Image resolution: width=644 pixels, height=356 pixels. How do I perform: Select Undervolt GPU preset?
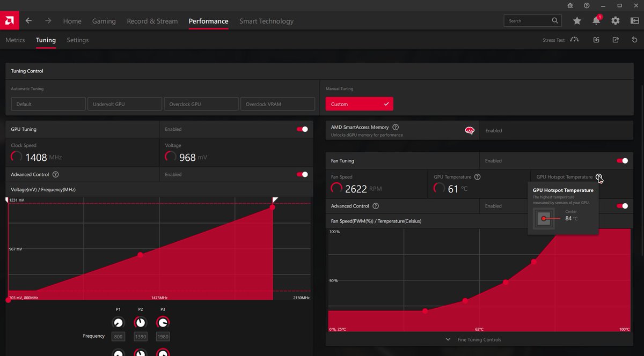[x=125, y=104]
